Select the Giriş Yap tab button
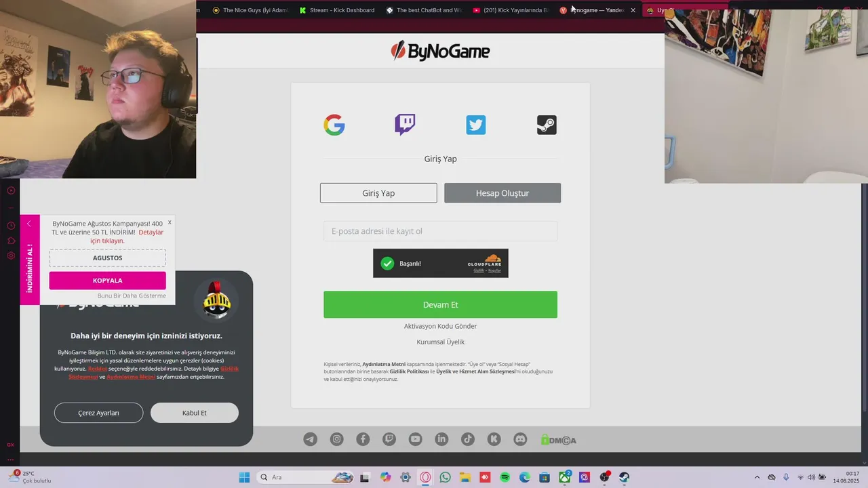 pyautogui.click(x=378, y=193)
